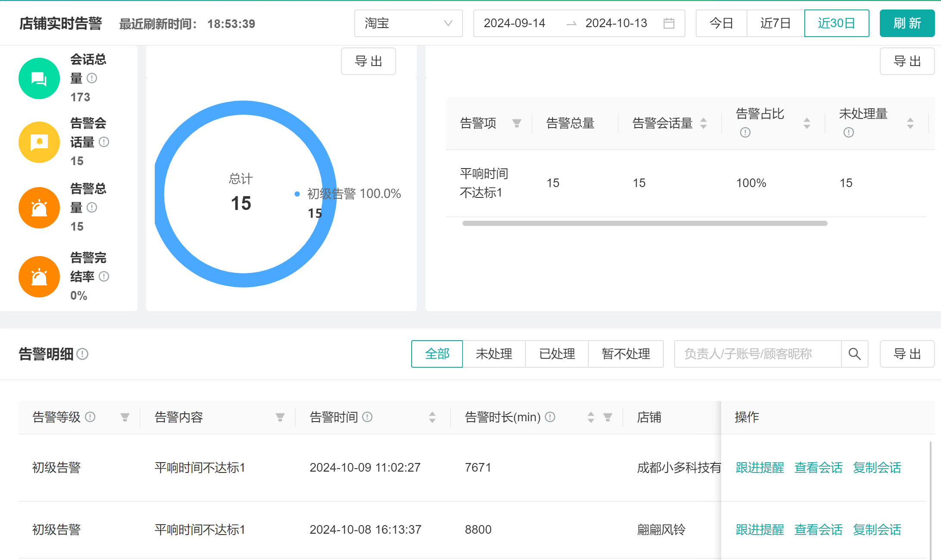This screenshot has width=941, height=560.
Task: Click info icon beside 告警总量 metric
Action: point(92,207)
